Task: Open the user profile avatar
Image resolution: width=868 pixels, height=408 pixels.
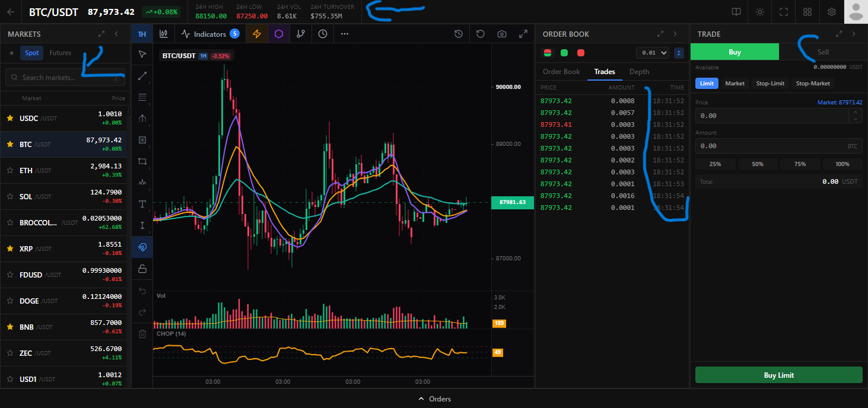Action: pyautogui.click(x=856, y=11)
